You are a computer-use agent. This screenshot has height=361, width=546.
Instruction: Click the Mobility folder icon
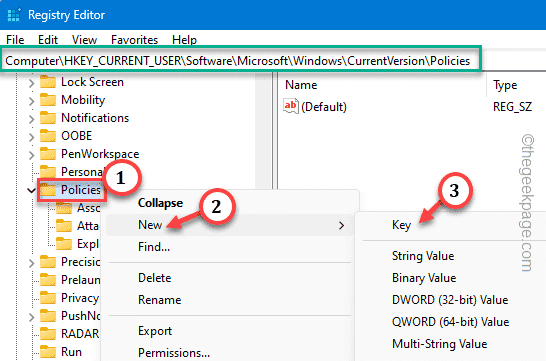[x=48, y=100]
